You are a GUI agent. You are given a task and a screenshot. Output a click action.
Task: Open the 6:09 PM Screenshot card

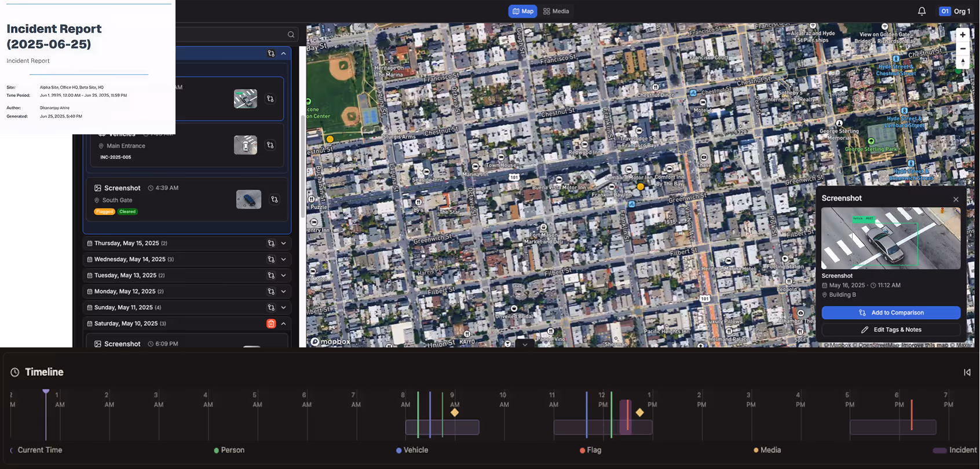187,341
